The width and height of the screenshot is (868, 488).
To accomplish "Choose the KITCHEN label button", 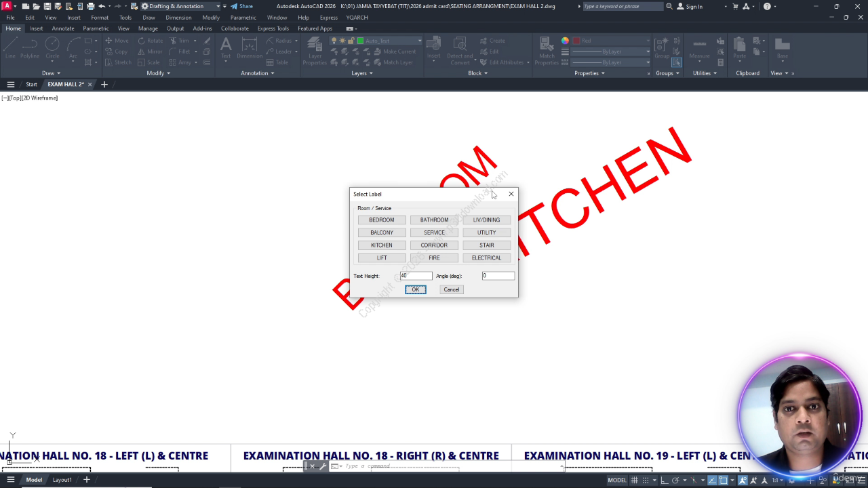I will coord(382,245).
